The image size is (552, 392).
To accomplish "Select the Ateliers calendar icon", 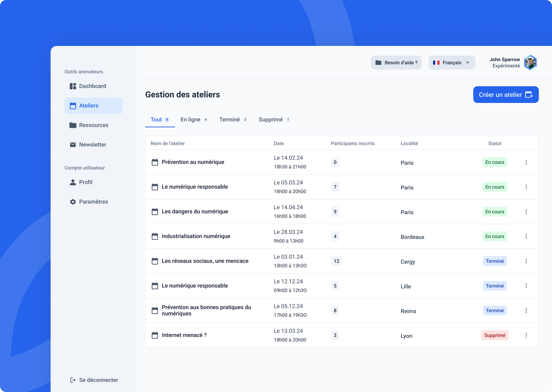I will (73, 105).
